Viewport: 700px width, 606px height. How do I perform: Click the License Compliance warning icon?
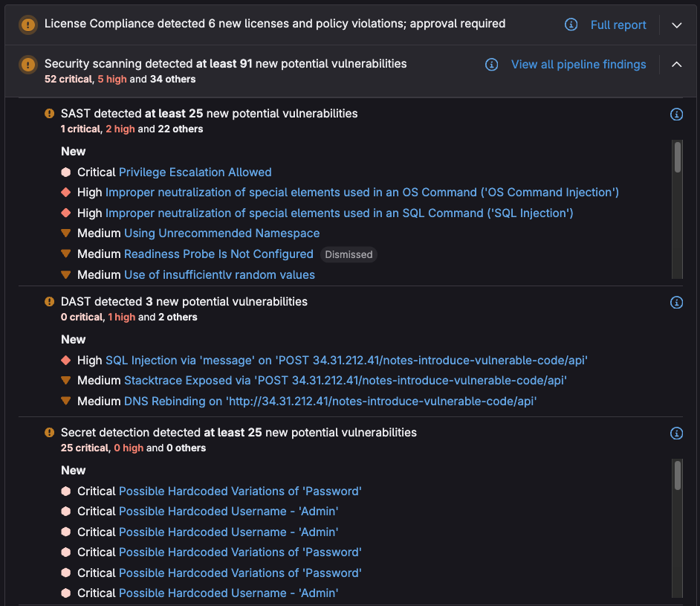(x=27, y=24)
